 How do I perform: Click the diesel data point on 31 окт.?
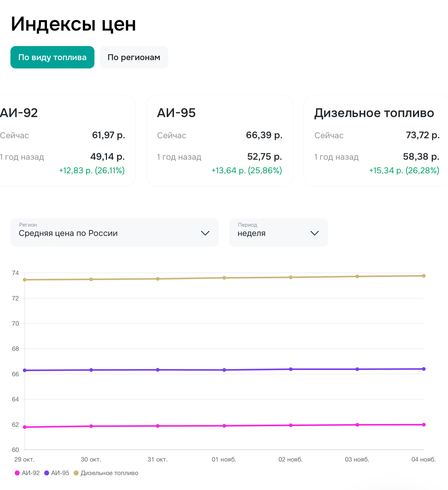(x=158, y=279)
